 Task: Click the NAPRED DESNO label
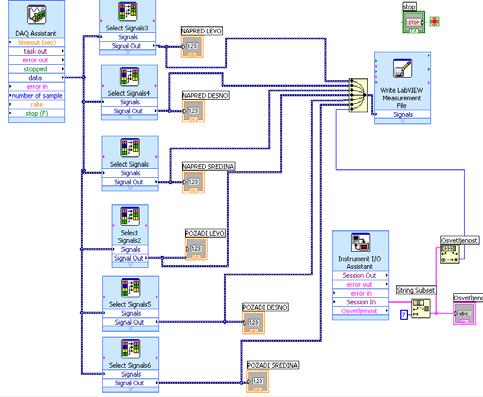click(x=206, y=96)
